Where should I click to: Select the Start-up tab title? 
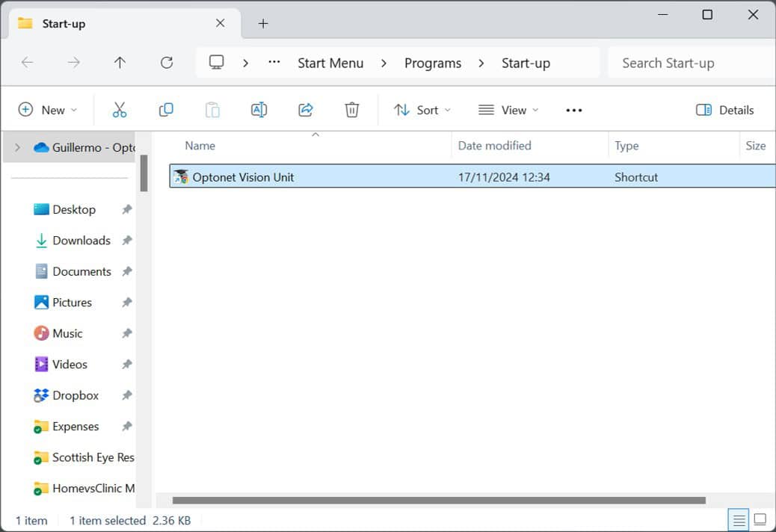(64, 24)
